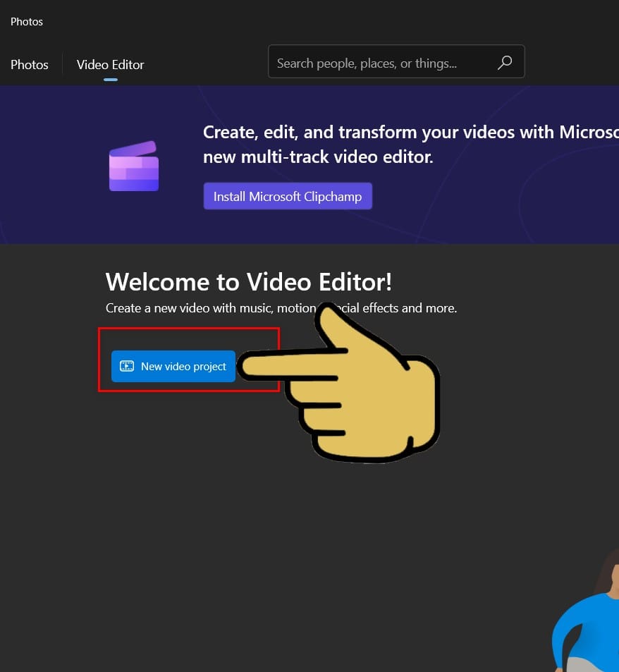Click the Welcome to Video Editor heading
This screenshot has width=619, height=672.
pyautogui.click(x=248, y=282)
